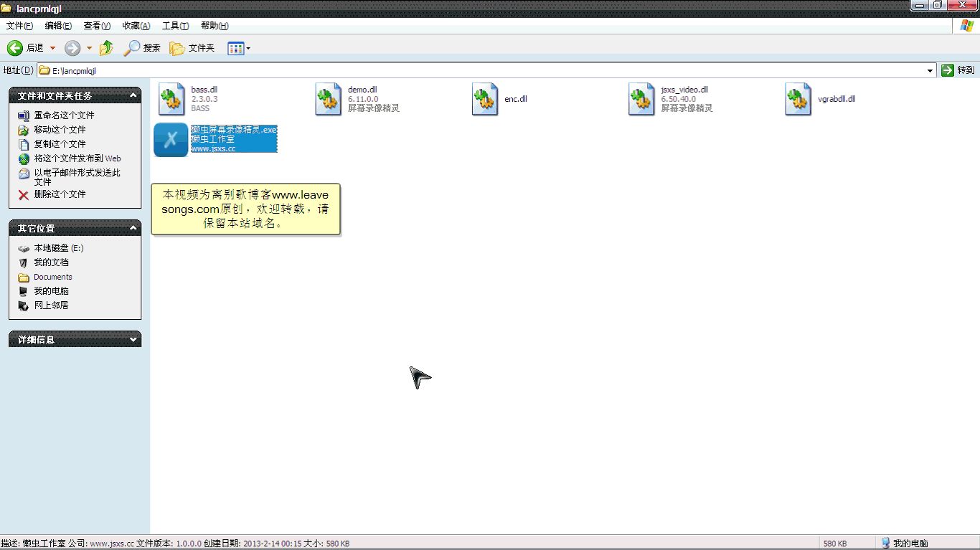Screen dimensions: 980x550
Task: Click 删除这个文件 delete link
Action: coord(60,194)
